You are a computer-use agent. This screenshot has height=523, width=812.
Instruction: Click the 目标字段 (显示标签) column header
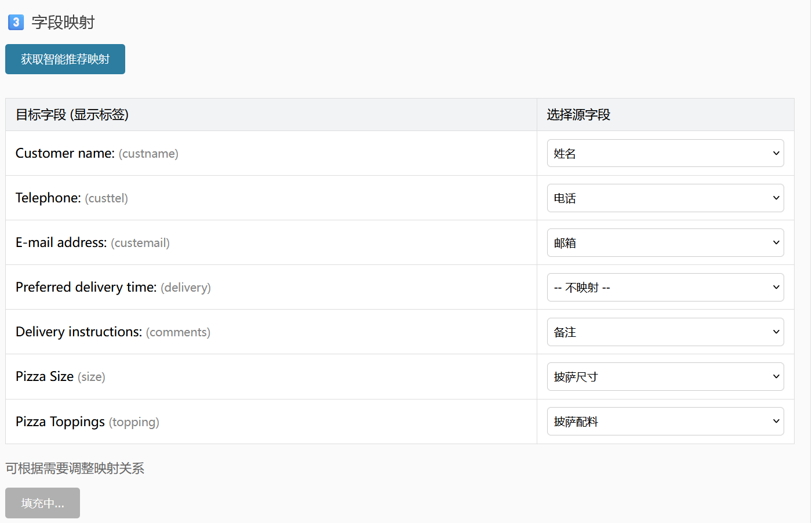coord(72,115)
